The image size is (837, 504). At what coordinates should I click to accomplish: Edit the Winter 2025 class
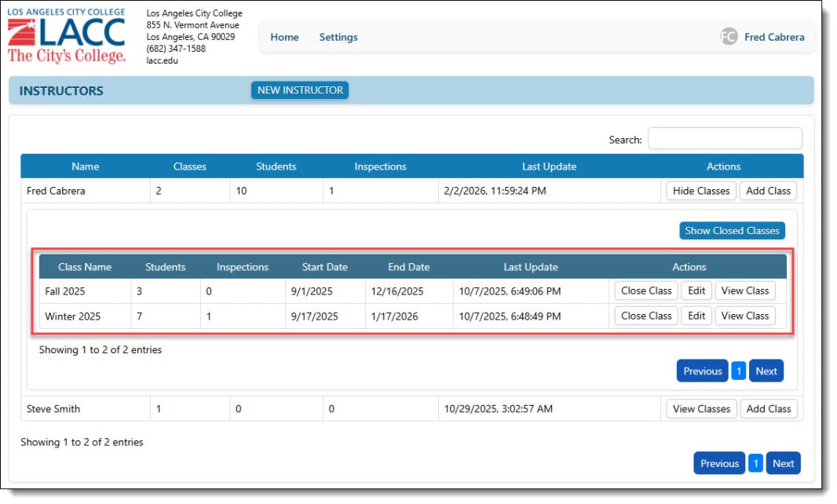(696, 316)
